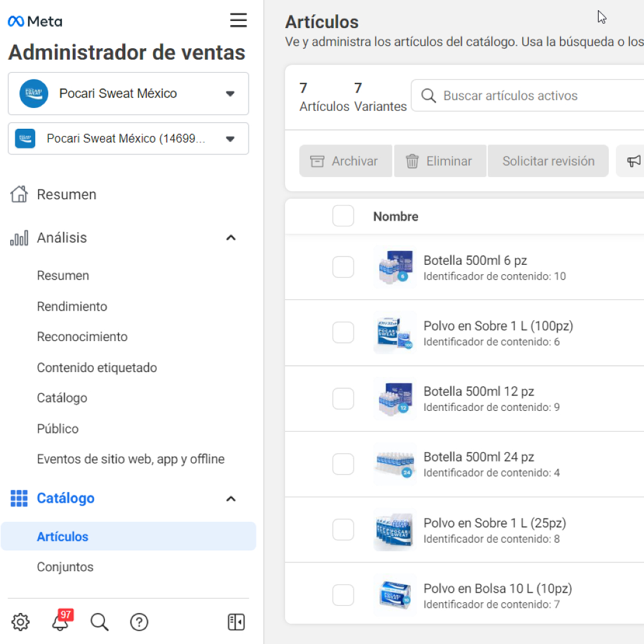Viewport: 644px width, 644px height.
Task: Open Contenido etiquetado in the sidebar
Action: coord(97,367)
